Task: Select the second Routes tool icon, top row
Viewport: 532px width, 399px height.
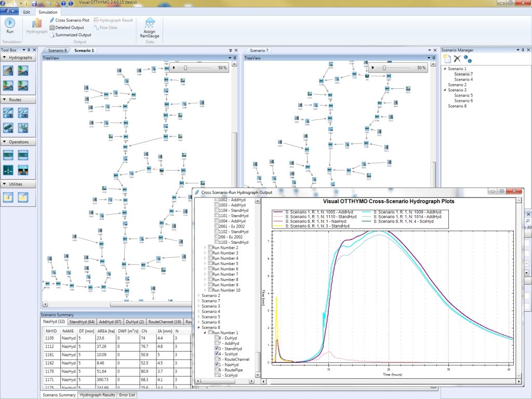Action: coord(23,113)
